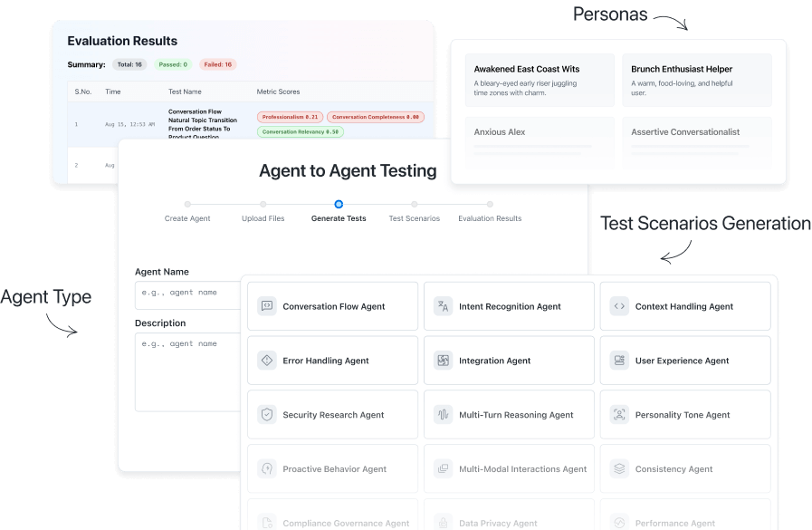This screenshot has height=530, width=812.
Task: Click the Error Handling Agent diamond icon
Action: [x=265, y=360]
